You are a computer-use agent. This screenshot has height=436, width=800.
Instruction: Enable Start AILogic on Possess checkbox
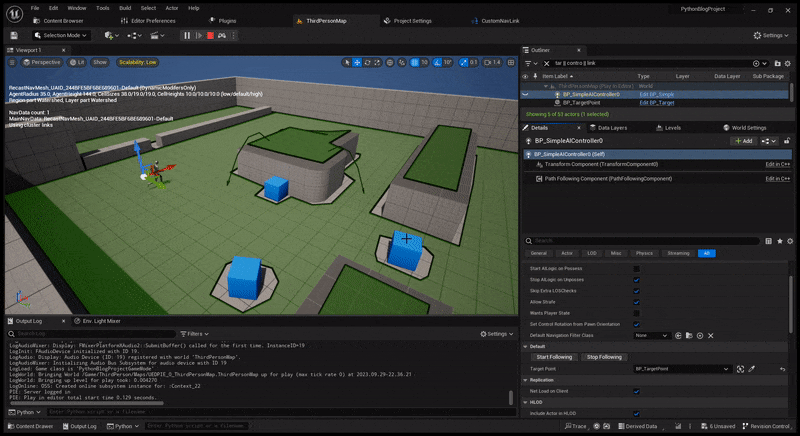(636, 269)
